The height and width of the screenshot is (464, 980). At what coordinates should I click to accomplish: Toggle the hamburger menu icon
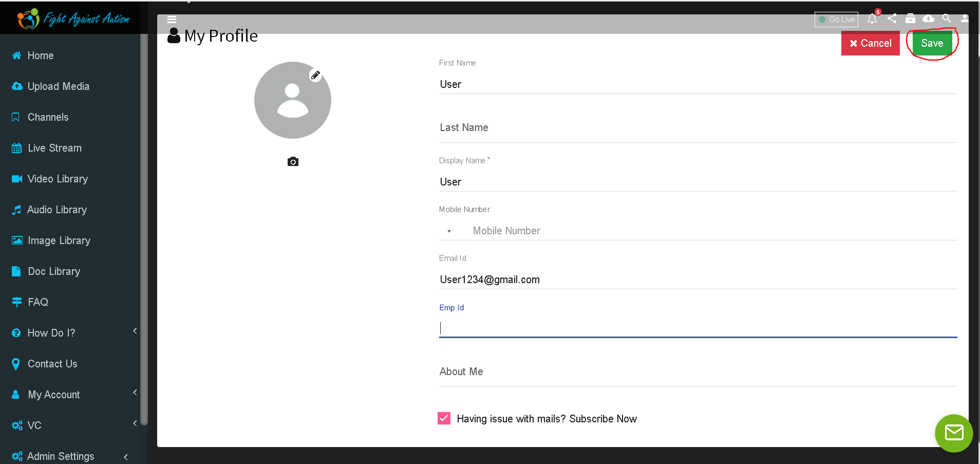tap(172, 20)
